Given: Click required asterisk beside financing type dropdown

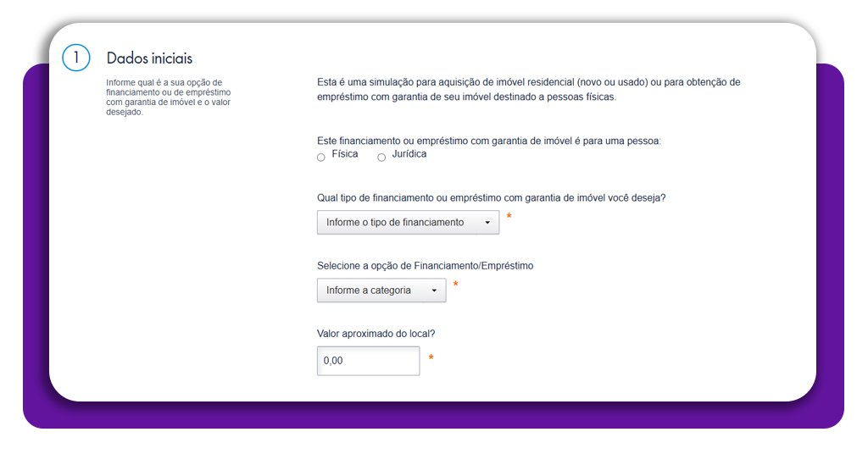Looking at the screenshot, I should pyautogui.click(x=509, y=219).
